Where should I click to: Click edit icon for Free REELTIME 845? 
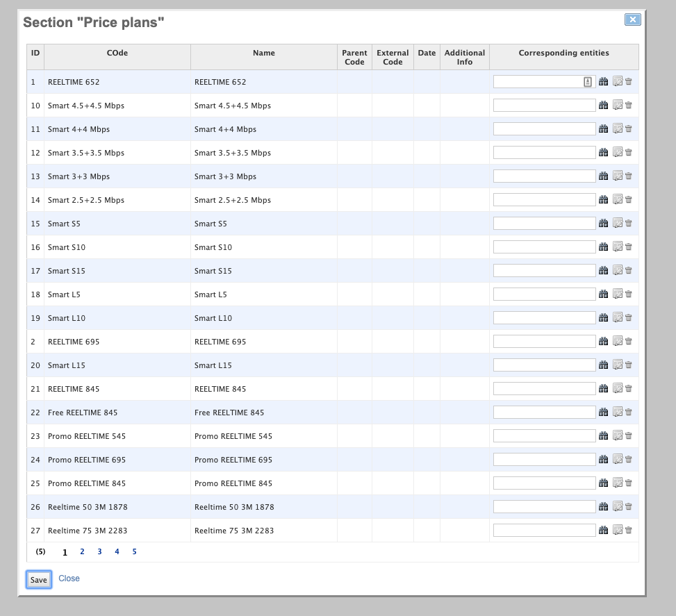click(x=618, y=412)
